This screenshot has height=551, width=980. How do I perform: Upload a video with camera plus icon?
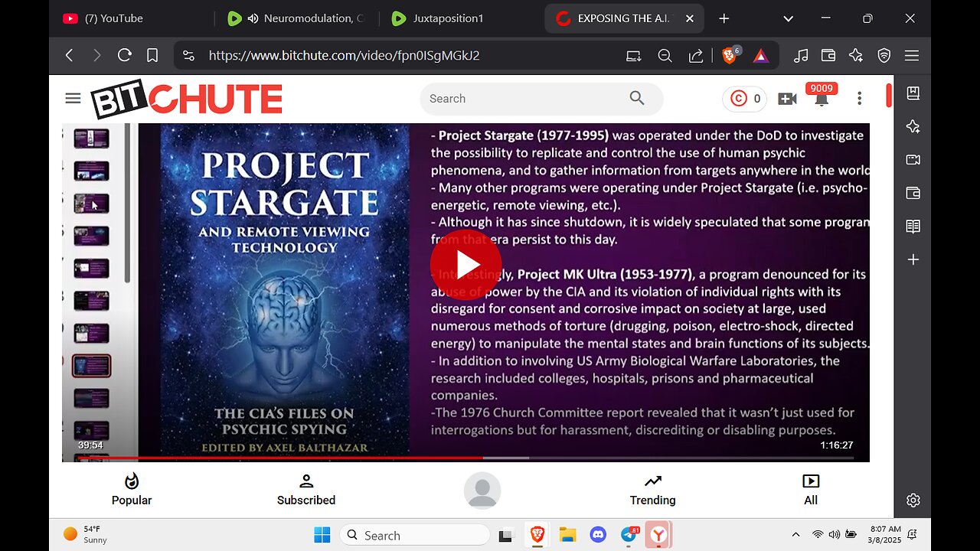(787, 99)
